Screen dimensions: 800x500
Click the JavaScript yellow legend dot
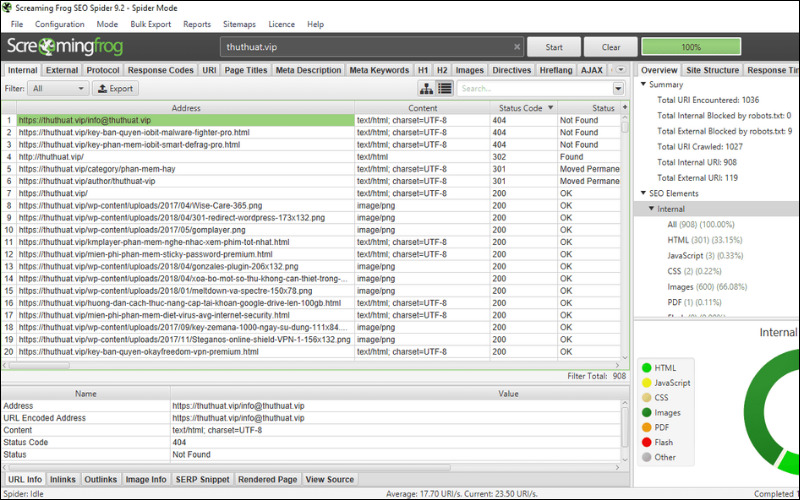[x=646, y=382]
